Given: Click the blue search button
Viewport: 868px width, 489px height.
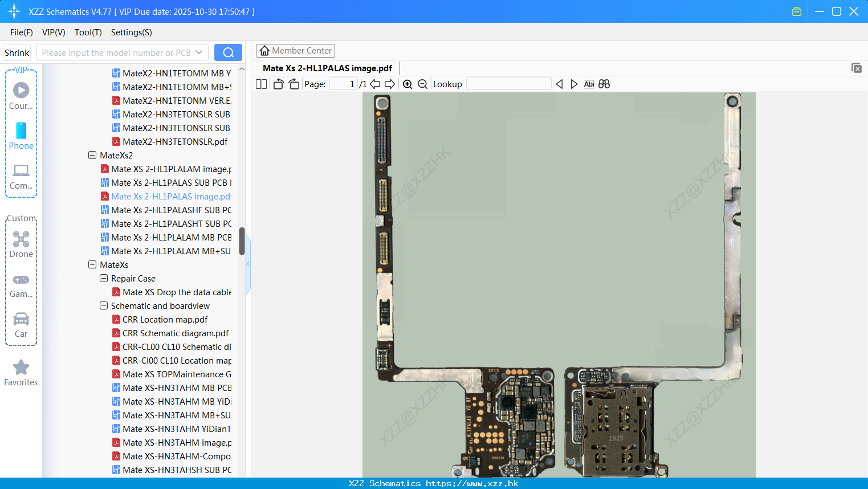Looking at the screenshot, I should click(228, 52).
